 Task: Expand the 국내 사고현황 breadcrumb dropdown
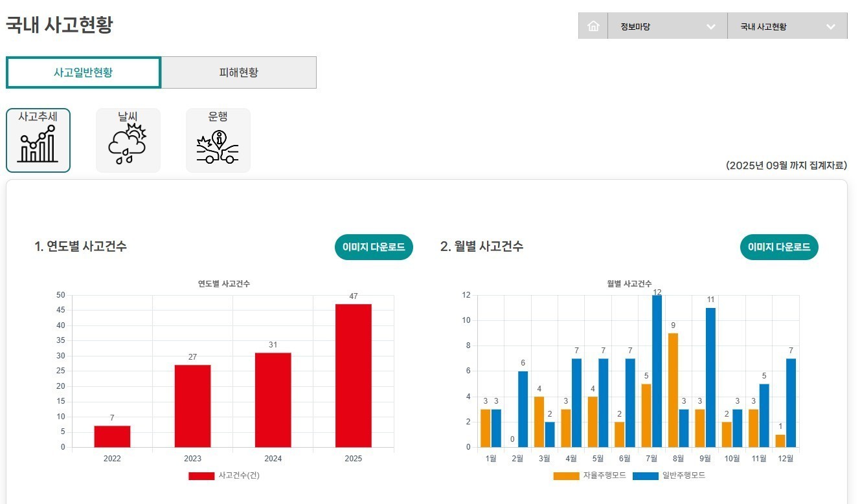coord(787,27)
